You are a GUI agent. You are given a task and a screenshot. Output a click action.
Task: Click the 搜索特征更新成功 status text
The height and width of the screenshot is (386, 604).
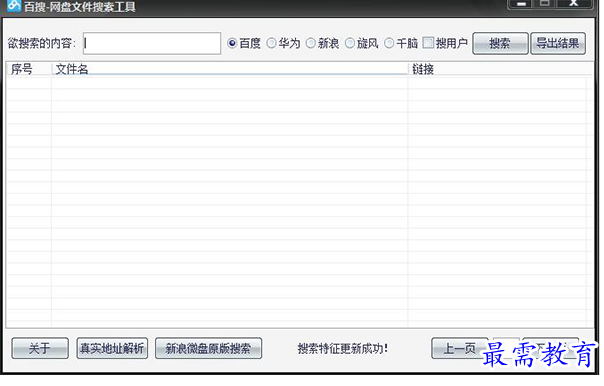pyautogui.click(x=342, y=349)
